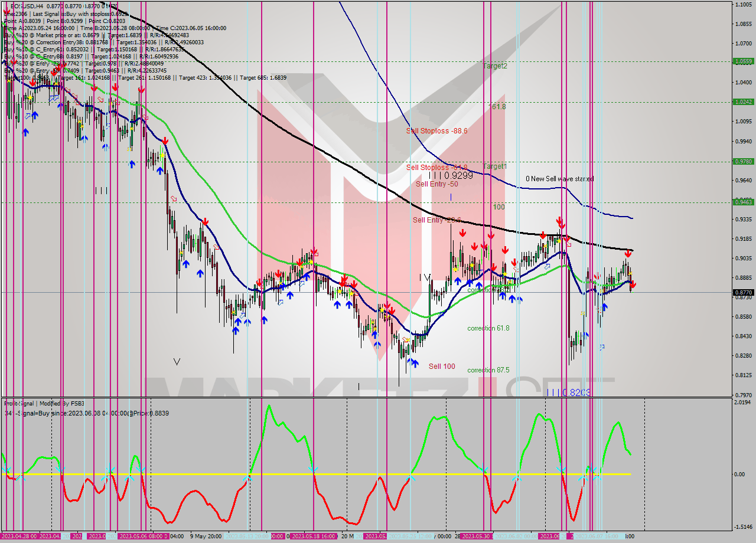Click the 1.0242 green price tag
Screen dimensions: 756x543
pos(742,102)
